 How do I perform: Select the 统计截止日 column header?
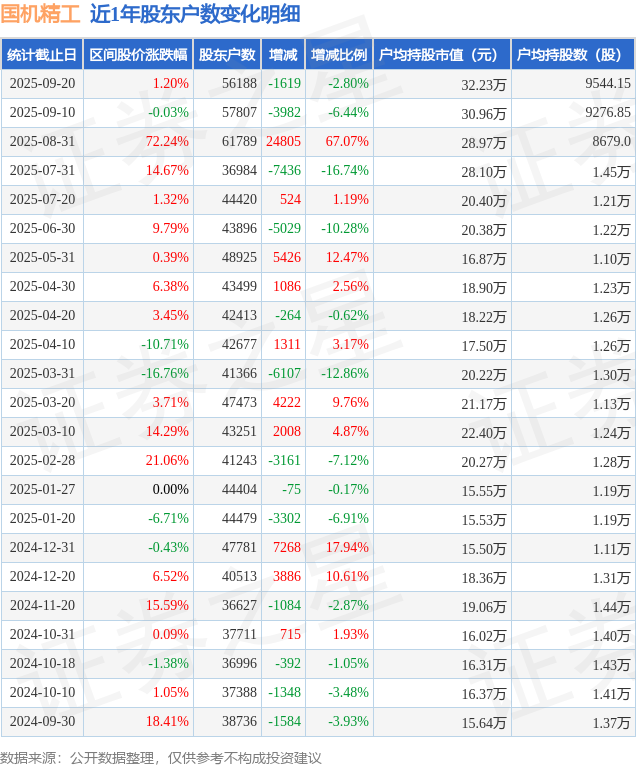point(42,55)
